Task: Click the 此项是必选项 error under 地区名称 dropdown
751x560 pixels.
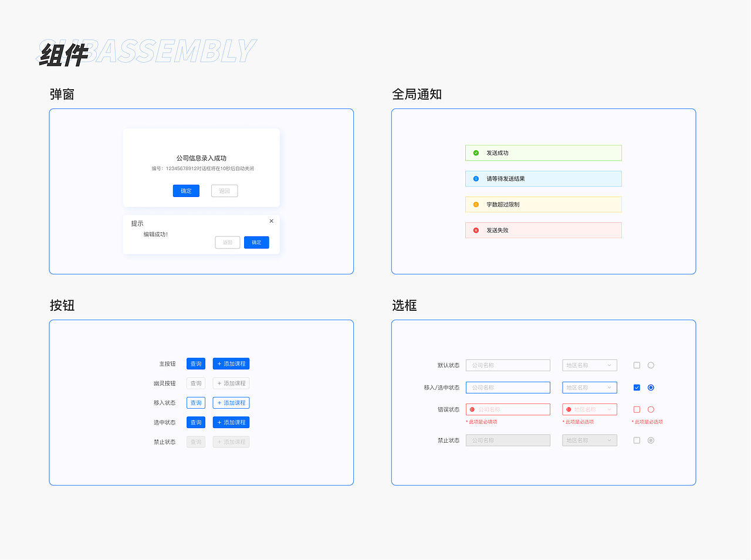Action: (x=578, y=422)
